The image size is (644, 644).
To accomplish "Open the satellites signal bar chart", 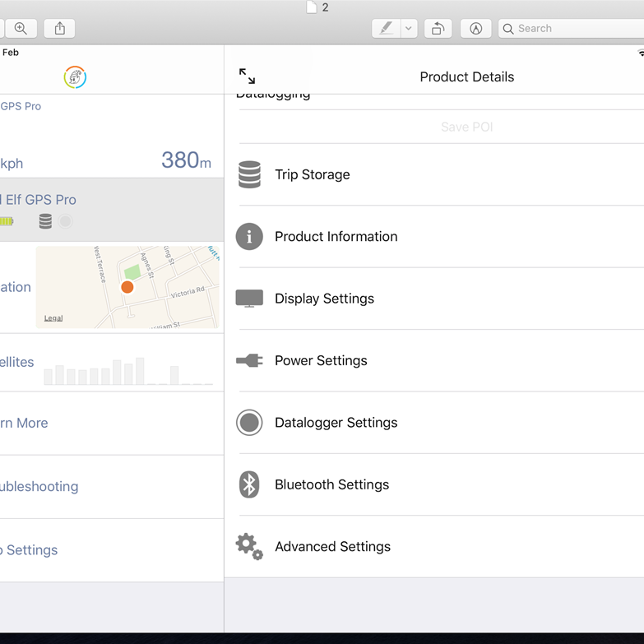I will (128, 371).
